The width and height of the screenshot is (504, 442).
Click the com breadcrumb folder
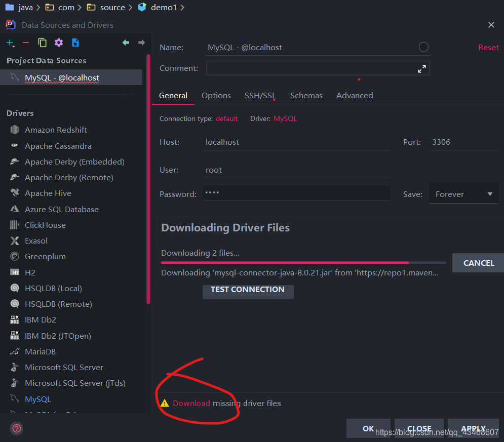pyautogui.click(x=60, y=7)
